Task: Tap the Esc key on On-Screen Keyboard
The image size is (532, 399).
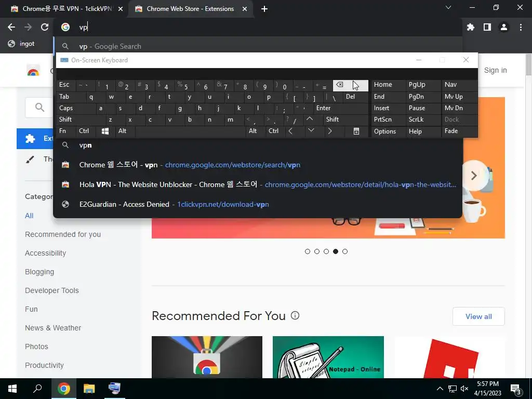Action: click(x=66, y=86)
